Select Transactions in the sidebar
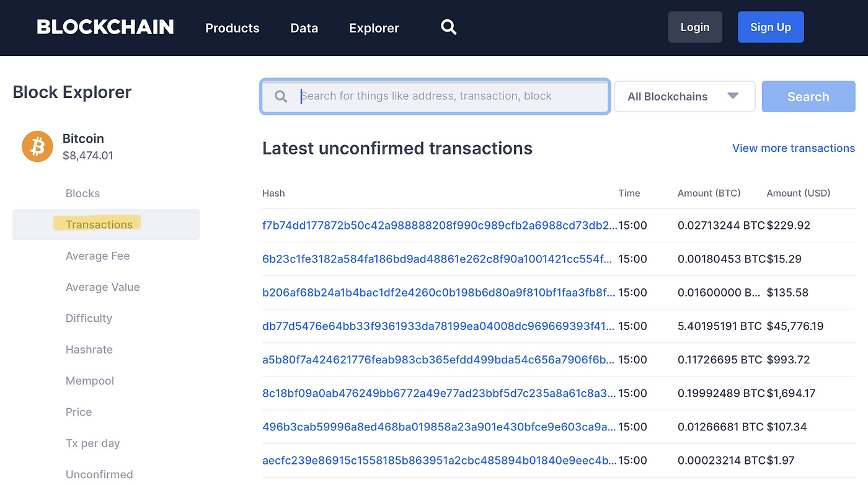Image resolution: width=868 pixels, height=485 pixels. (x=106, y=225)
